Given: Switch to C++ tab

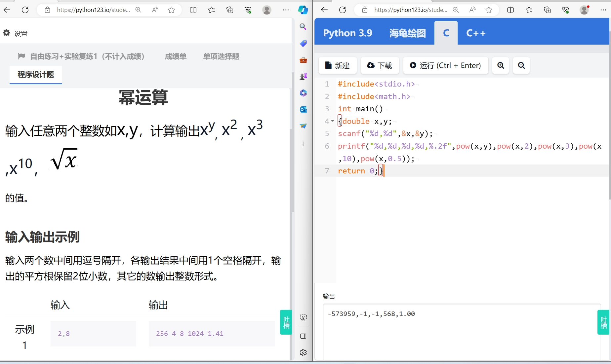Looking at the screenshot, I should pos(476,33).
